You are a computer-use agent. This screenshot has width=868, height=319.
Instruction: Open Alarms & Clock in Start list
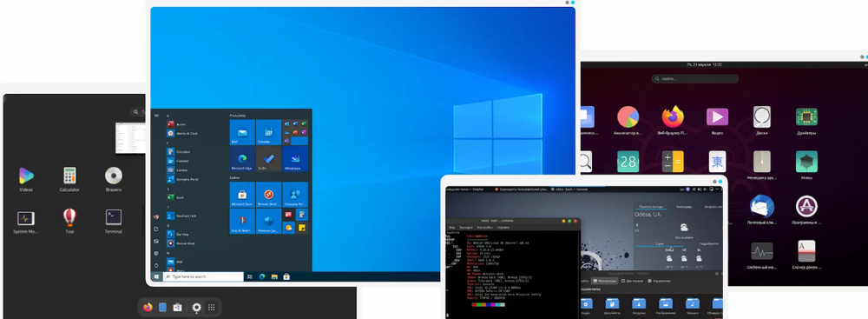tap(182, 133)
